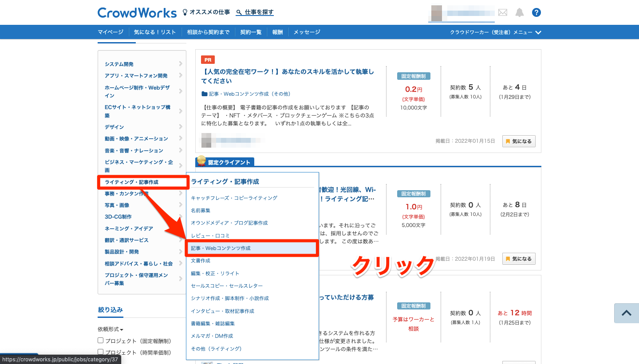
Task: Open the 気になる！リスト menu item
Action: 155,32
